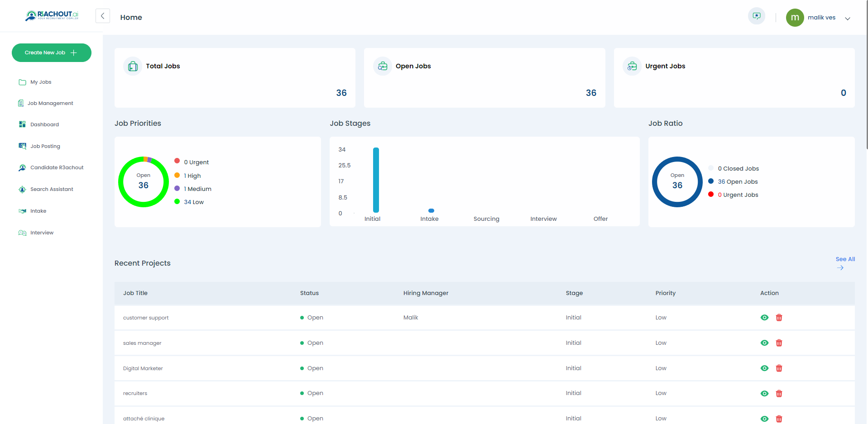Image resolution: width=868 pixels, height=424 pixels.
Task: Click the Intake handshake icon in sidebar
Action: coord(22,211)
